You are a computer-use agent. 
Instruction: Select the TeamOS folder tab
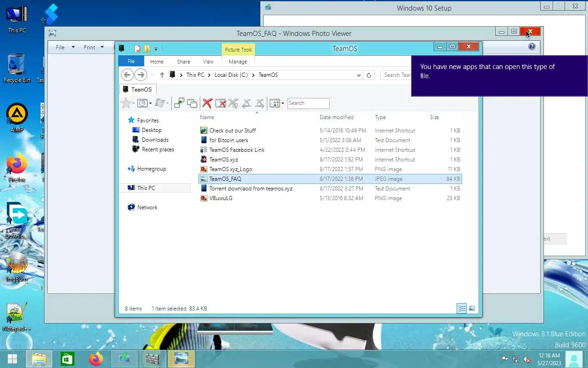(x=138, y=89)
